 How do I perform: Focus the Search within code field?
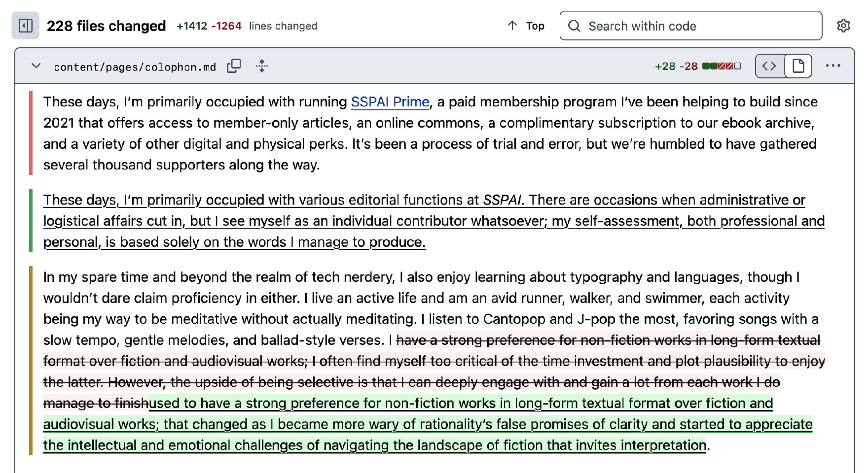[x=700, y=26]
